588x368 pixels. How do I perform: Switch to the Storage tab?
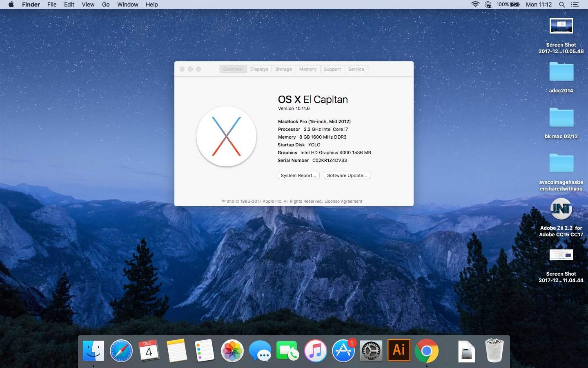[x=283, y=69]
